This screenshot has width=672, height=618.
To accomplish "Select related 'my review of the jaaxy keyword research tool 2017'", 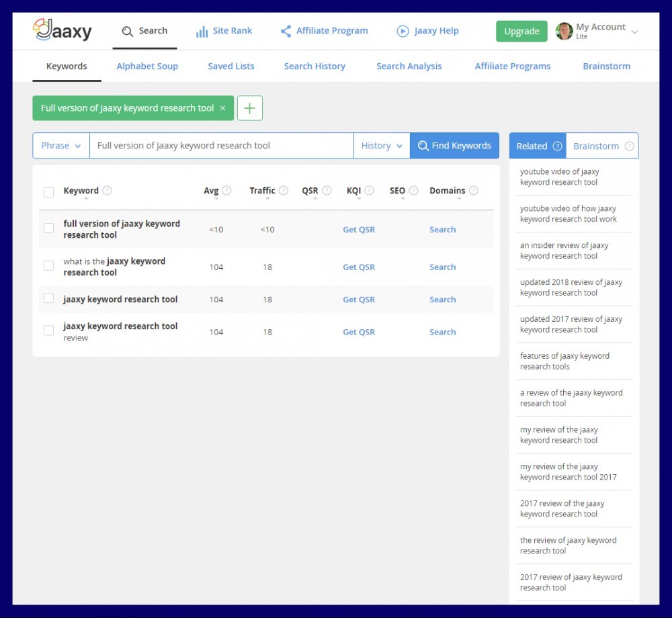I will pyautogui.click(x=574, y=472).
